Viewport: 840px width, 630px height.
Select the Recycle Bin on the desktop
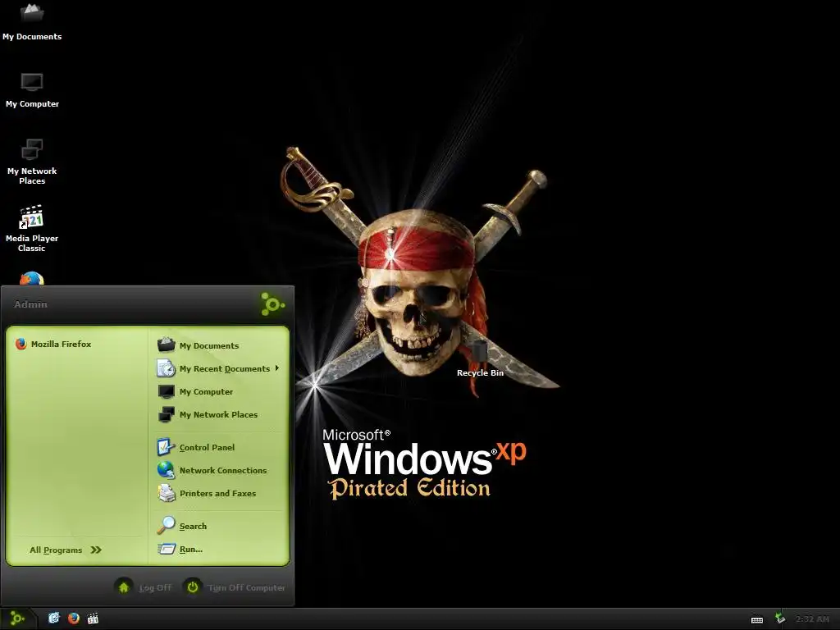(480, 359)
